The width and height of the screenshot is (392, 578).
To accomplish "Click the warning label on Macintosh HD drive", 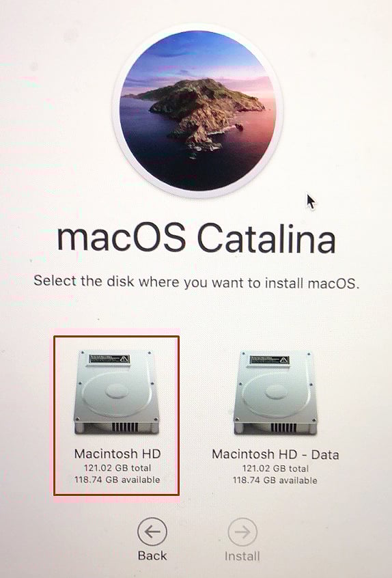I will point(109,359).
